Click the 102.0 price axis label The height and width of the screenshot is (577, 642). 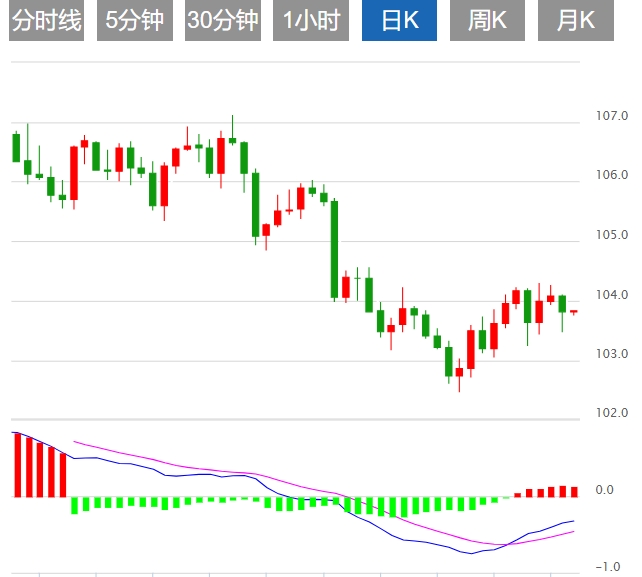coord(611,413)
